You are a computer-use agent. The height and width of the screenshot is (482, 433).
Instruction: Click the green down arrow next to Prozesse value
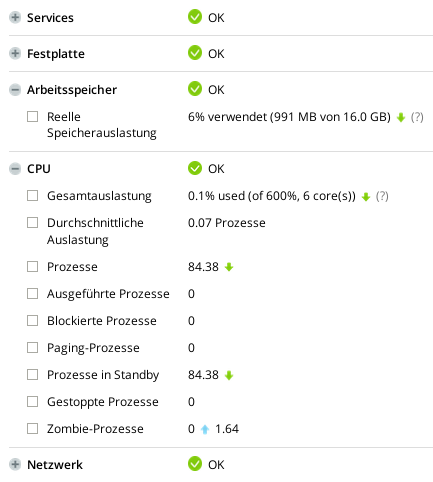click(x=229, y=267)
